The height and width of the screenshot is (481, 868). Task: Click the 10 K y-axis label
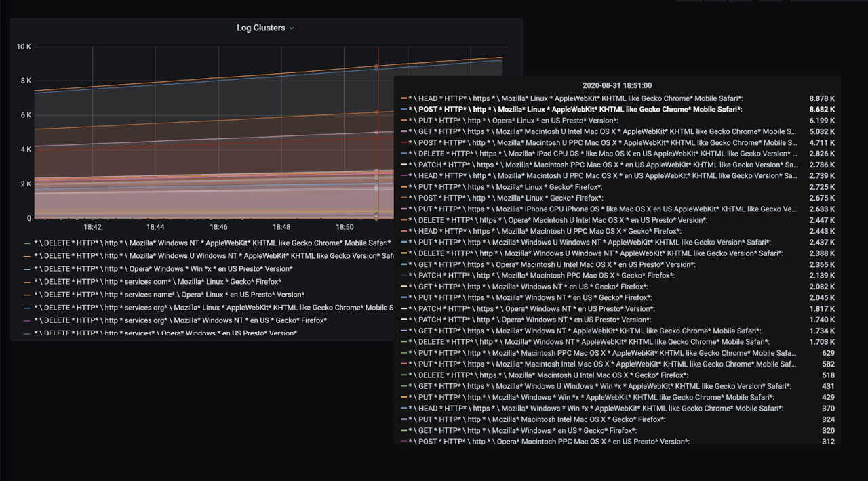(x=24, y=47)
